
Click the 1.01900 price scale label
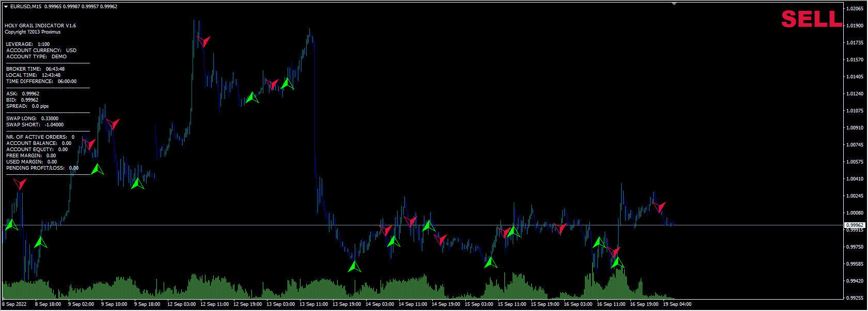click(855, 26)
